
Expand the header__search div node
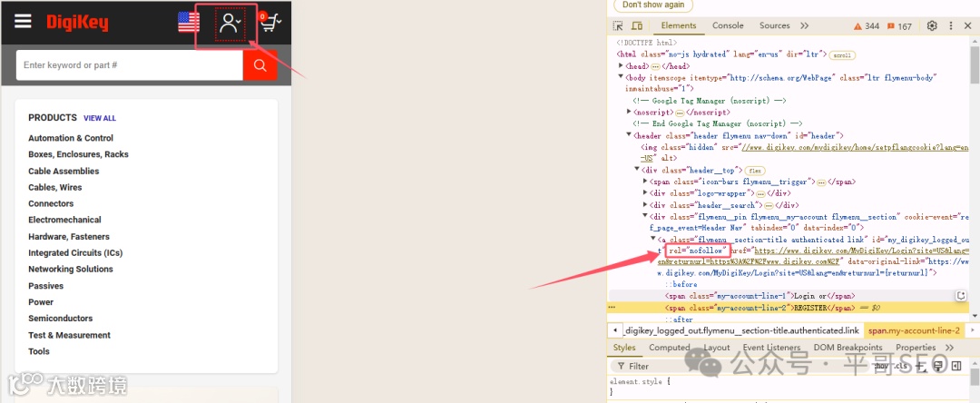click(645, 204)
